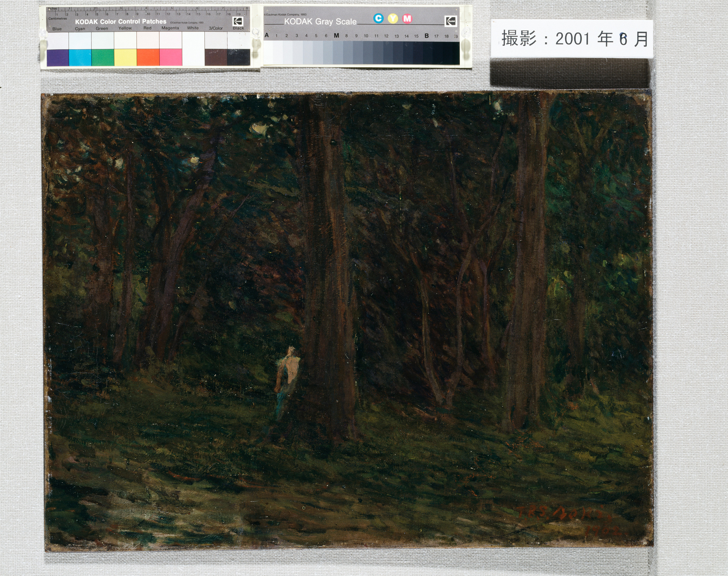
Task: Click the 'Blue' patch label
Action: click(57, 29)
